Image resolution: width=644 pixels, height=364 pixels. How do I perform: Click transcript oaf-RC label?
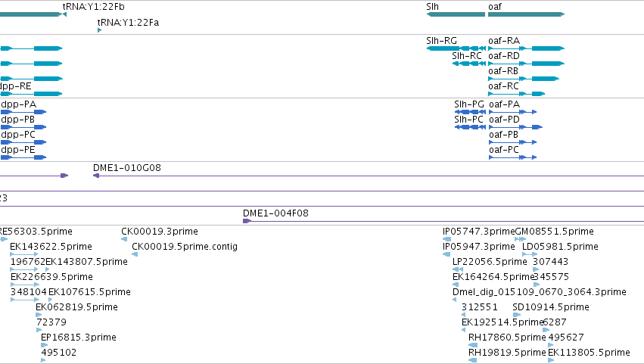[x=503, y=86]
